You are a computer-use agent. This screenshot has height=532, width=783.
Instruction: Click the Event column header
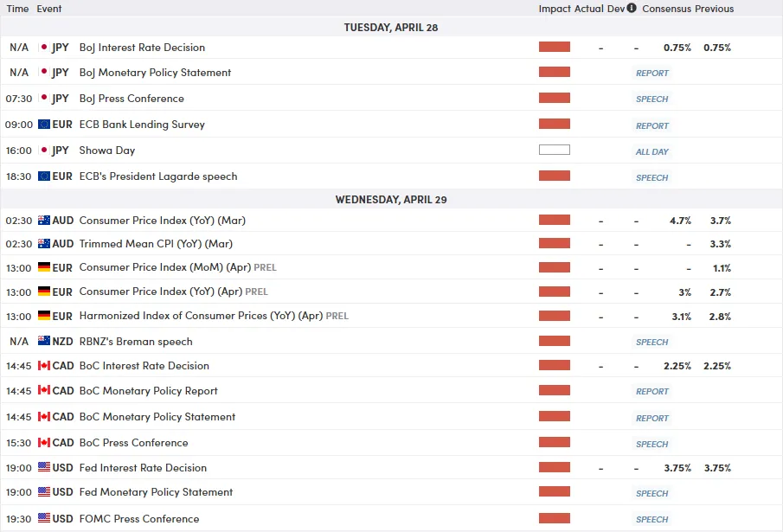pyautogui.click(x=49, y=9)
